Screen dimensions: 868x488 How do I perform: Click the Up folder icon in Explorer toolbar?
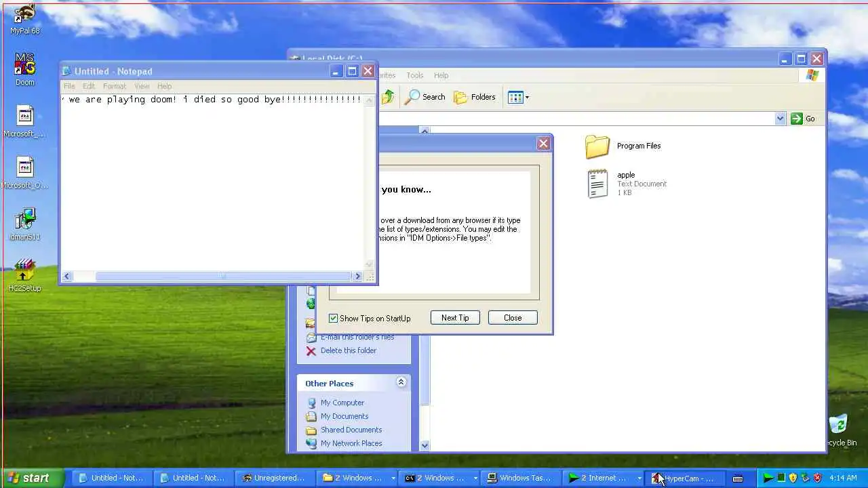[x=388, y=97]
